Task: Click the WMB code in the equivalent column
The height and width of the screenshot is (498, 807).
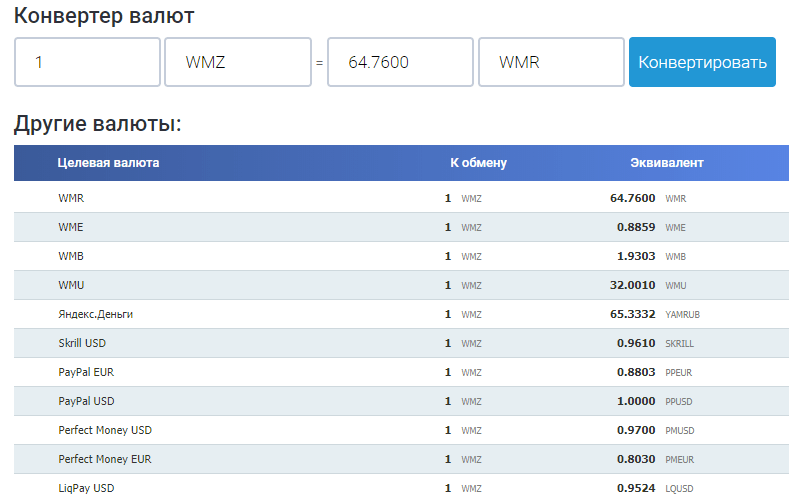Action: click(x=675, y=257)
